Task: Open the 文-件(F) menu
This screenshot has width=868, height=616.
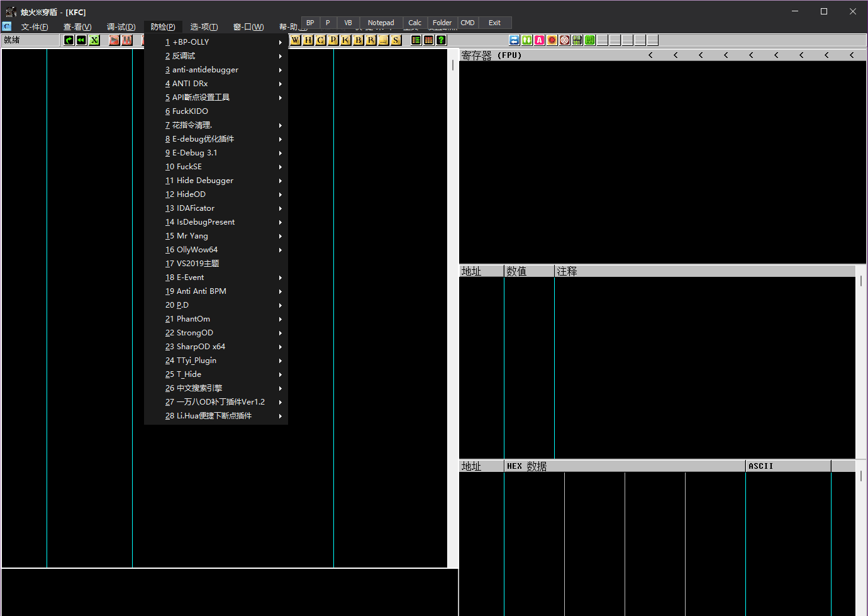Action: tap(35, 27)
